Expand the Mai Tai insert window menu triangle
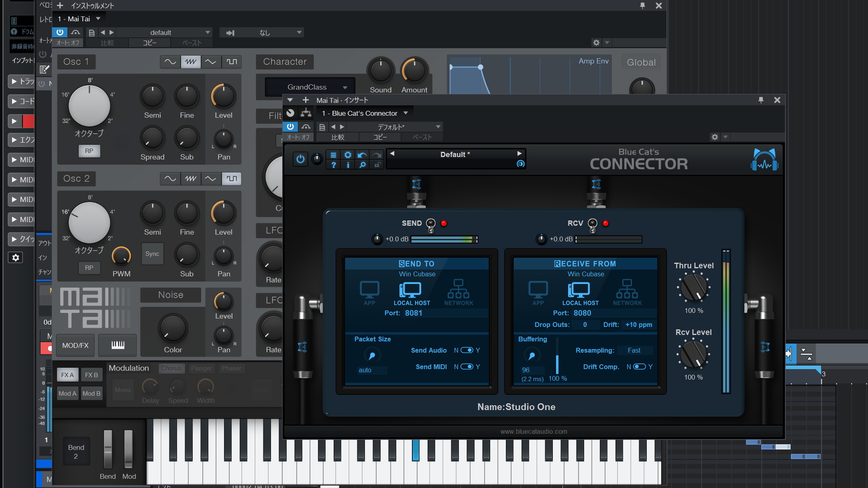The width and height of the screenshot is (868, 488). point(290,100)
